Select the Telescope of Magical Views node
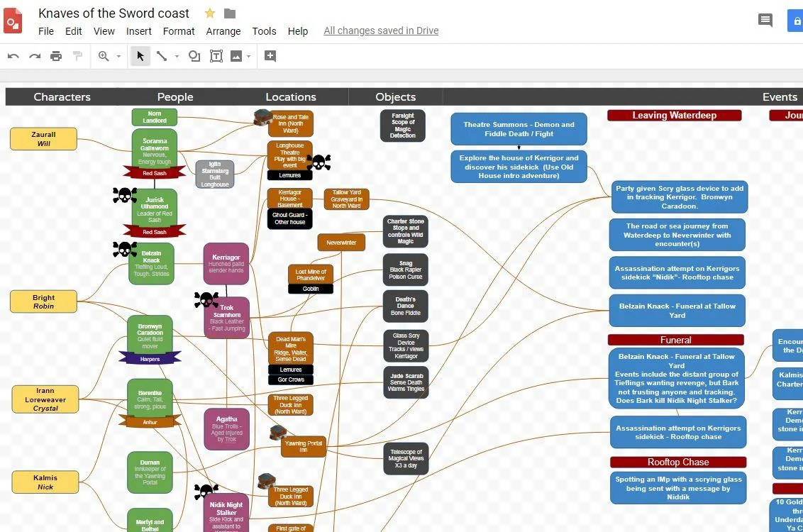The width and height of the screenshot is (803, 532). click(406, 459)
